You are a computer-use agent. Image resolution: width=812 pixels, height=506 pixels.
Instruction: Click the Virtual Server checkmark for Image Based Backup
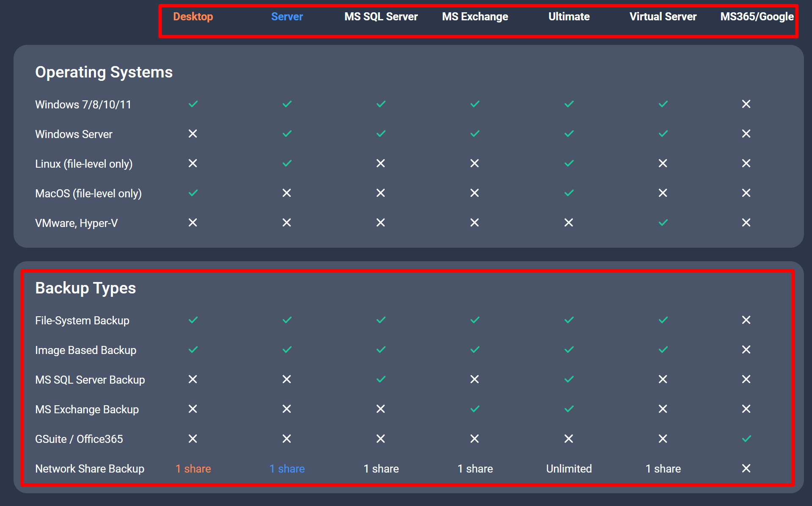tap(663, 349)
